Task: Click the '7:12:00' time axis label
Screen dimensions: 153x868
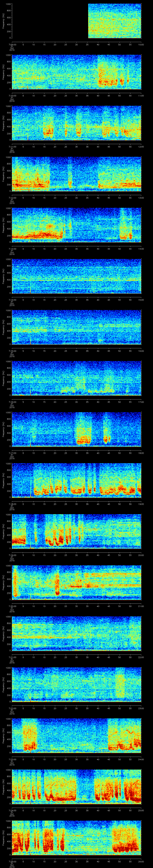Action: tap(12, 197)
